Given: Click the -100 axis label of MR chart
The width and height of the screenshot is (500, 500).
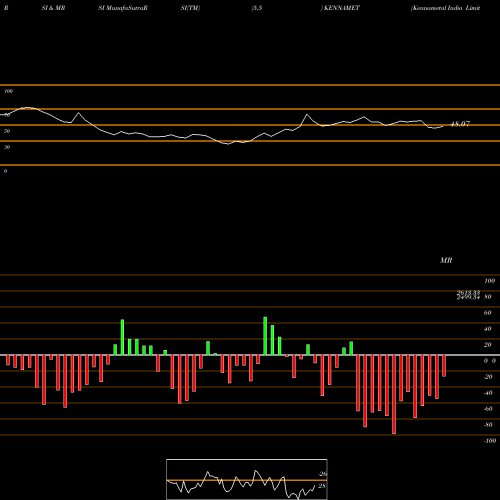Looking at the screenshot, I should 490,441.
